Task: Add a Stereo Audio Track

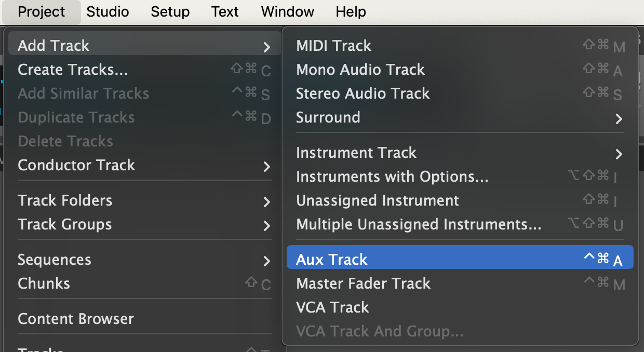Action: coord(363,93)
